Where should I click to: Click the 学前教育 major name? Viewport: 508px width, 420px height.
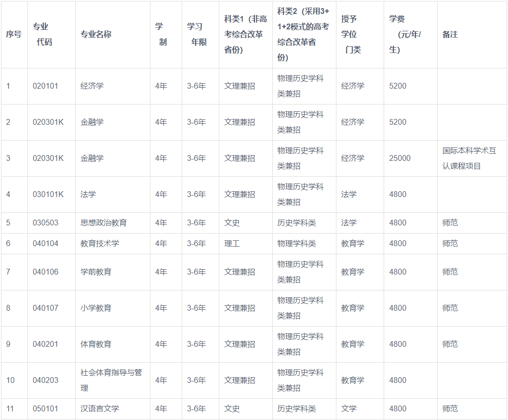pos(96,272)
